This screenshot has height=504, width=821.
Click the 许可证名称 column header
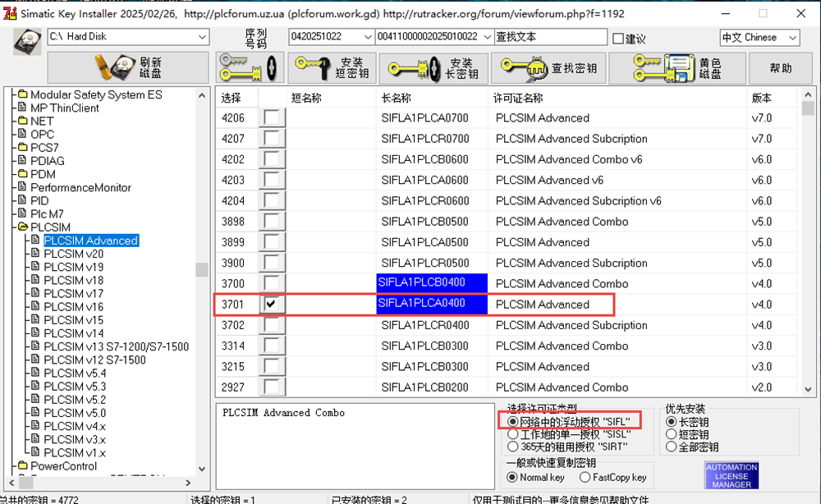coord(517,98)
